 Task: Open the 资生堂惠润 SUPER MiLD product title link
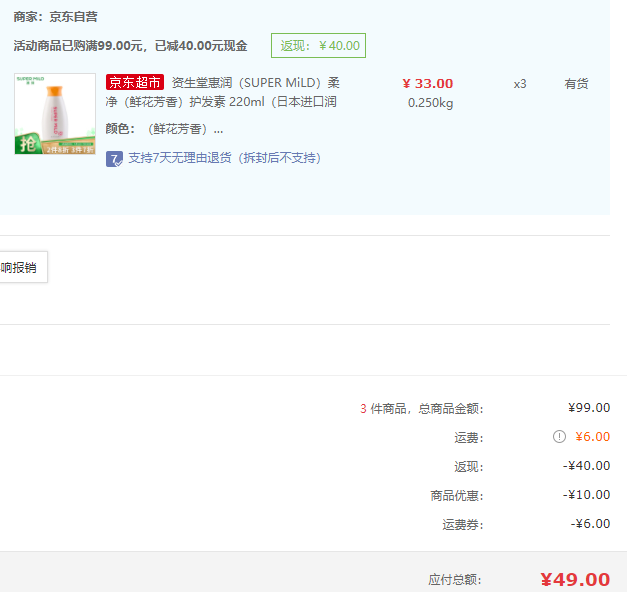click(x=222, y=92)
